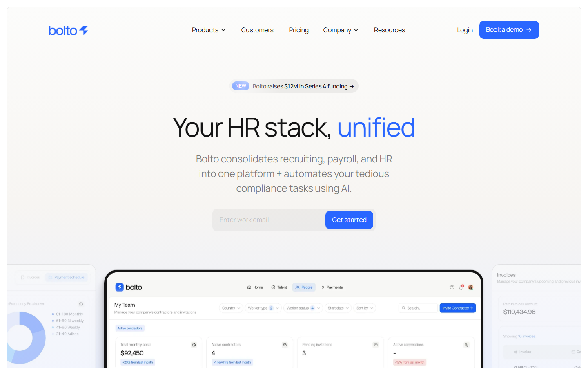The height and width of the screenshot is (368, 588).
Task: Click the hash icon beside Invoice column header
Action: coord(516,352)
